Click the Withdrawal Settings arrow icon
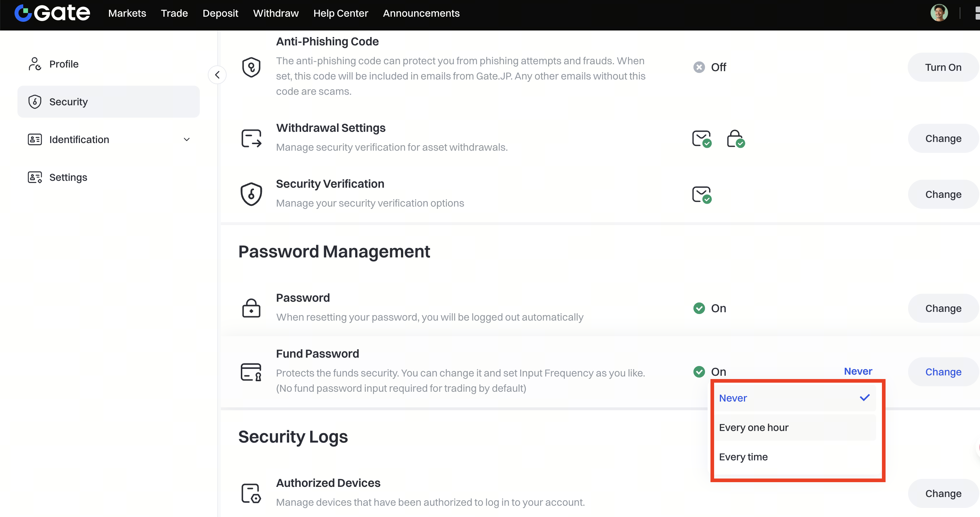 [251, 138]
